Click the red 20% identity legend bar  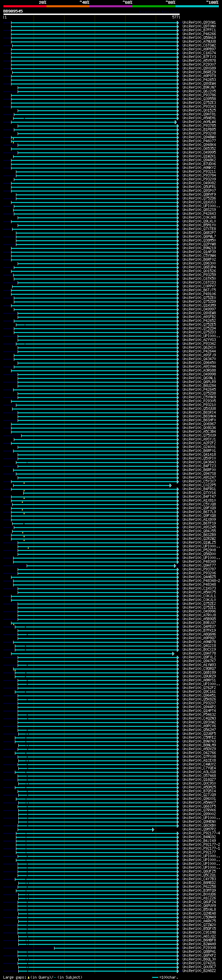(x=25, y=6)
